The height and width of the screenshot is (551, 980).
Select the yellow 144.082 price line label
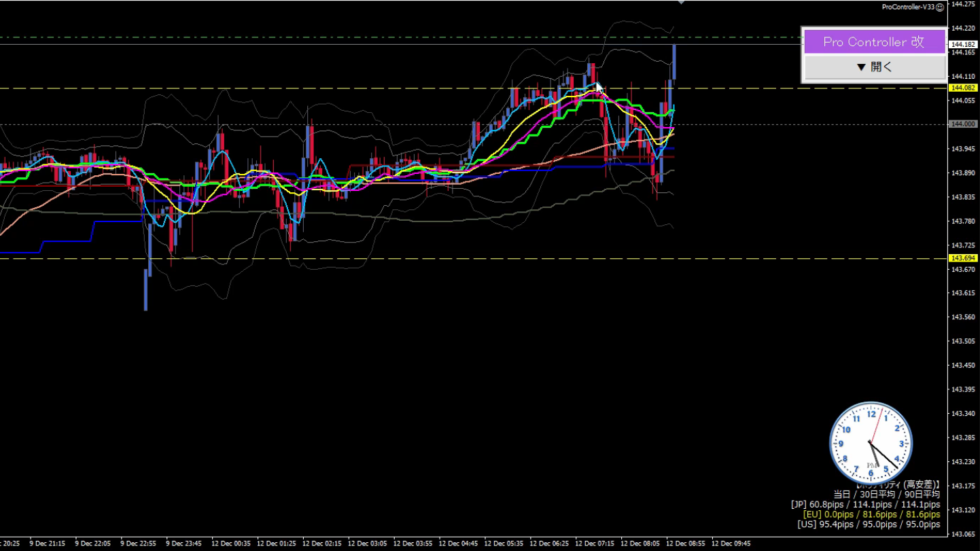coord(963,88)
